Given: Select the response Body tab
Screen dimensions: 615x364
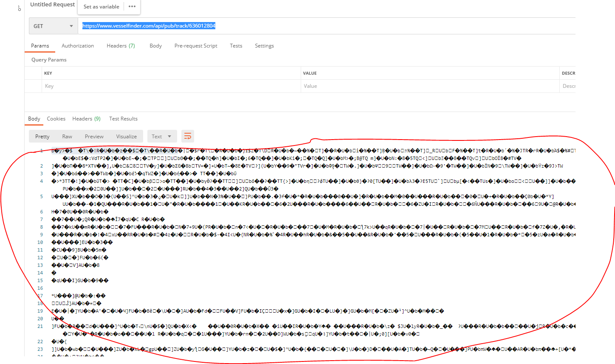Looking at the screenshot, I should 34,119.
